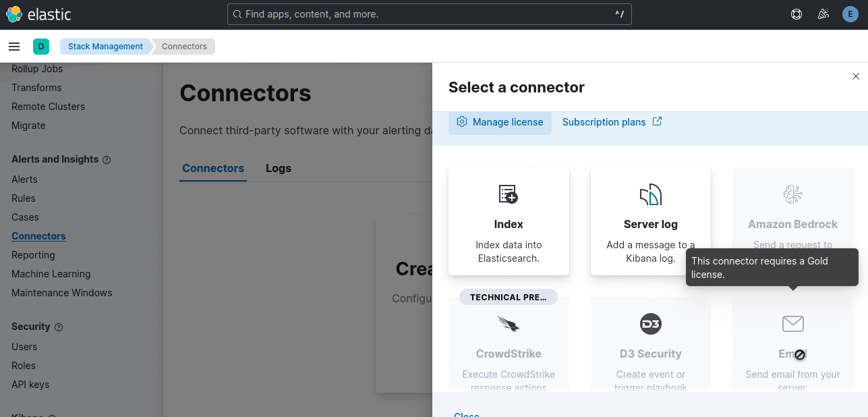Open Rollup Jobs in sidebar

(37, 69)
